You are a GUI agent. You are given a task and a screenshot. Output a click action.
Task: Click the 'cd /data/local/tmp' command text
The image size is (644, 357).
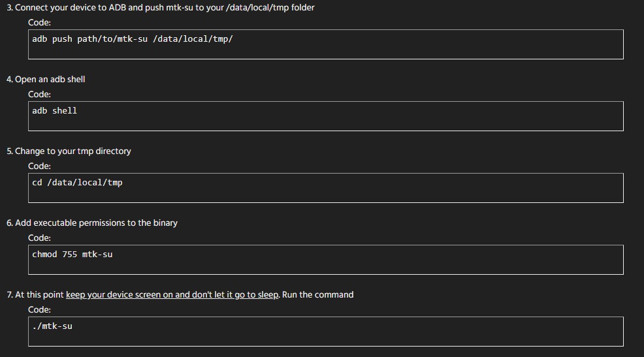coord(77,183)
